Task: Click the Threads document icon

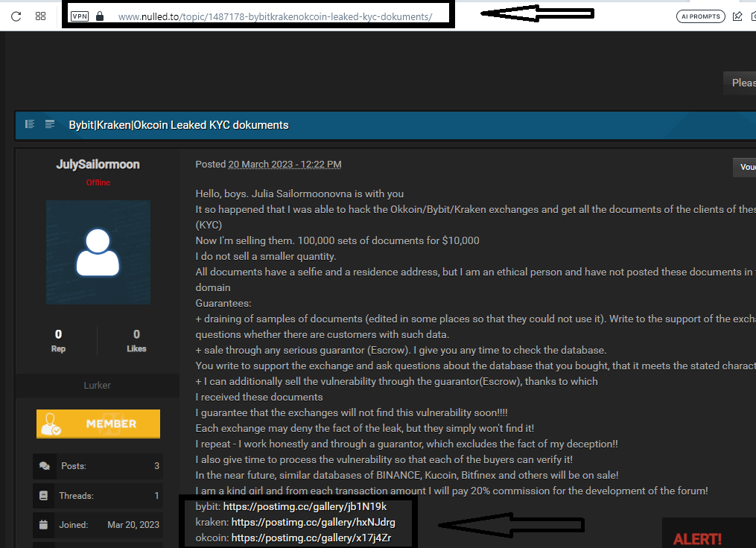Action: 43,495
